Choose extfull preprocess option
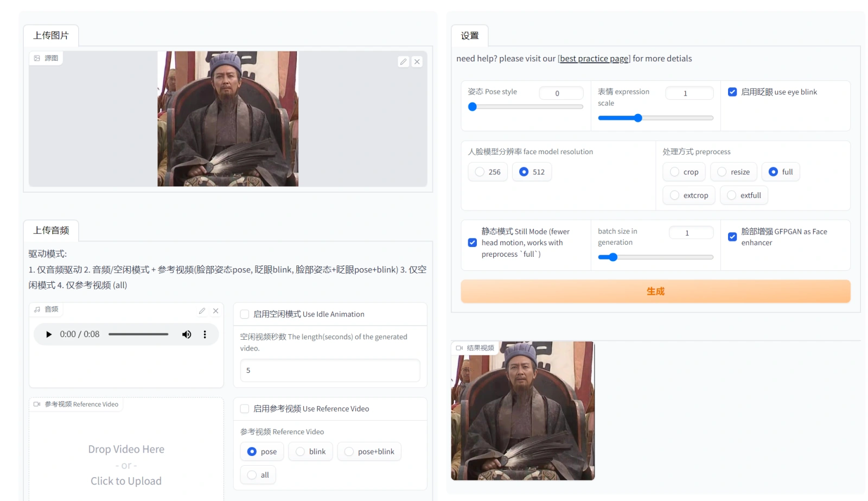The width and height of the screenshot is (868, 501). 744,195
